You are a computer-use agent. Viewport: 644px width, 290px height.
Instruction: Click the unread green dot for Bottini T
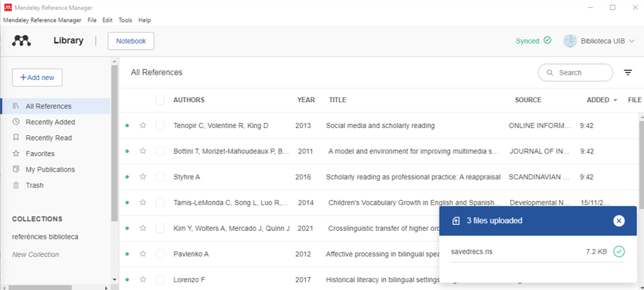click(127, 151)
